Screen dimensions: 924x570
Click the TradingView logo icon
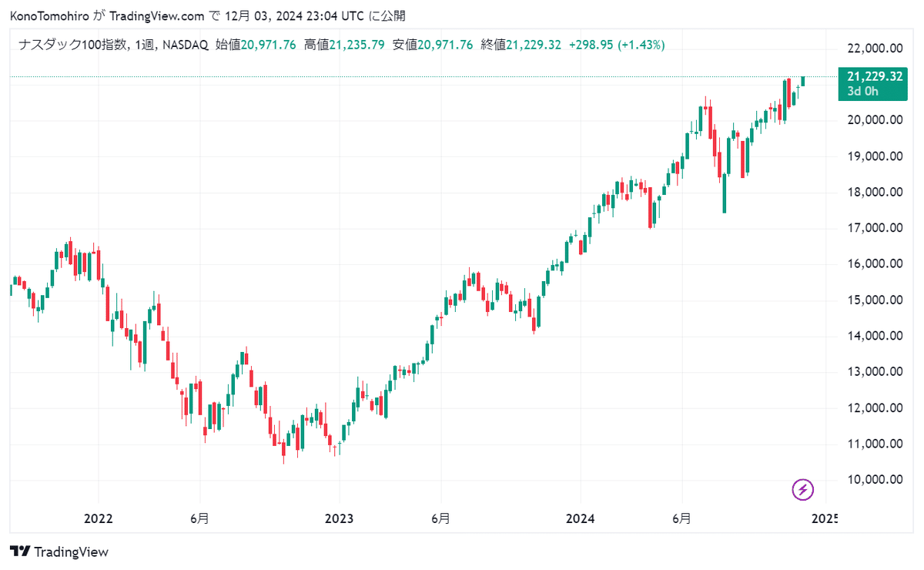coord(20,552)
